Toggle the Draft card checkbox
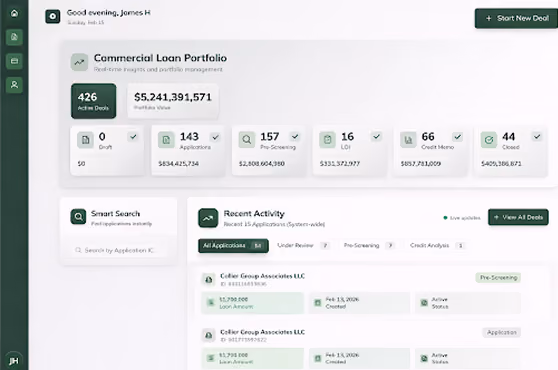Screen dimensions: 558x370 click(x=133, y=137)
